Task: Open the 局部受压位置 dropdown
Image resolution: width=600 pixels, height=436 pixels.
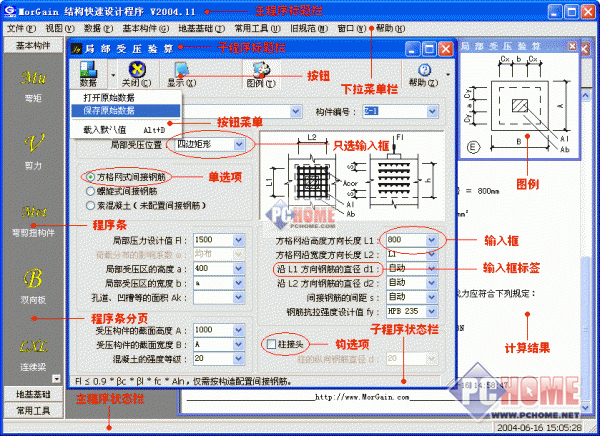Action: coord(240,144)
